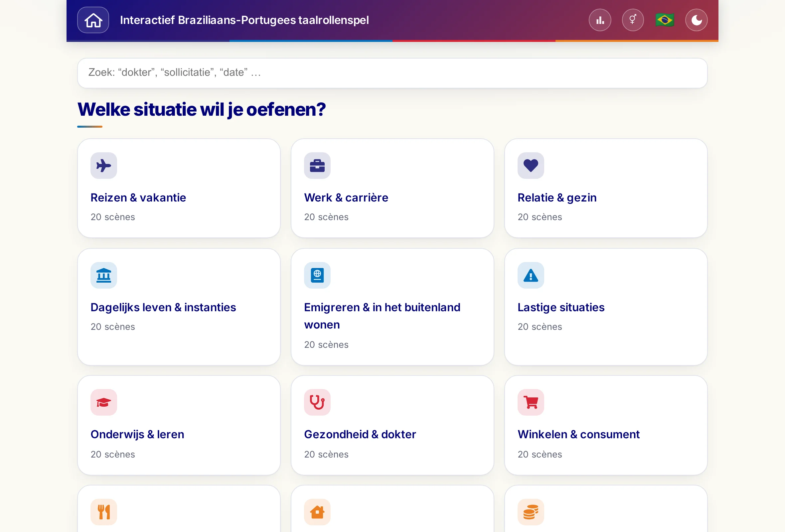Open Werk & carrière category
The height and width of the screenshot is (532, 785).
click(x=392, y=188)
